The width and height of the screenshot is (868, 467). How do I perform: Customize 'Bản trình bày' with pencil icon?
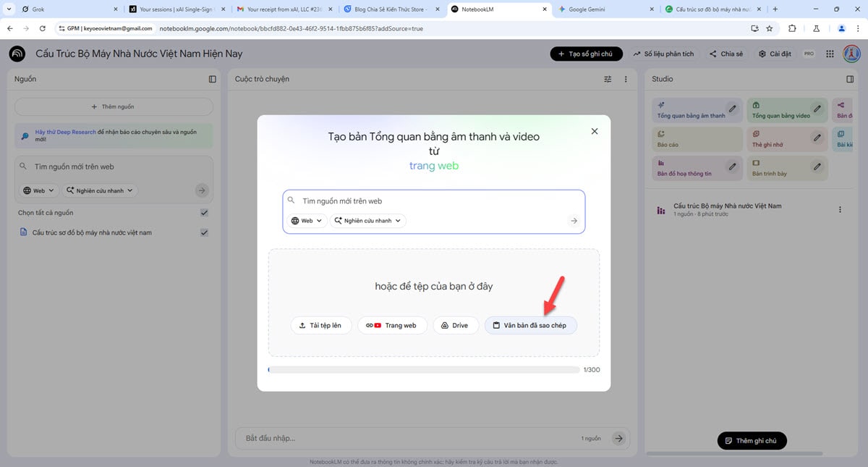[817, 167]
